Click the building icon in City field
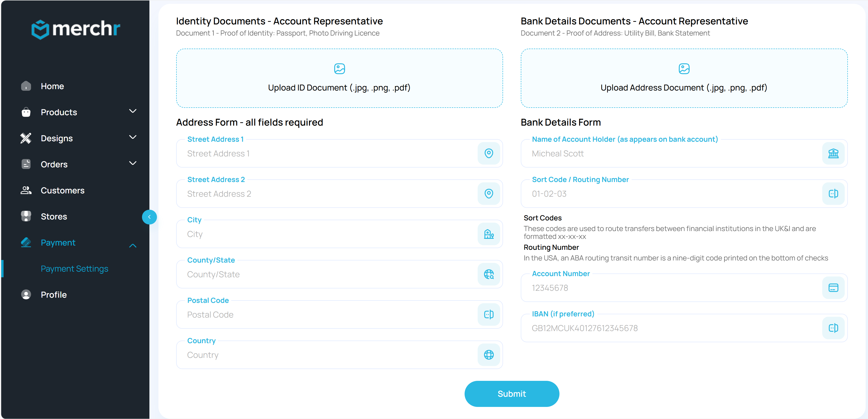This screenshot has height=419, width=868. pos(489,234)
